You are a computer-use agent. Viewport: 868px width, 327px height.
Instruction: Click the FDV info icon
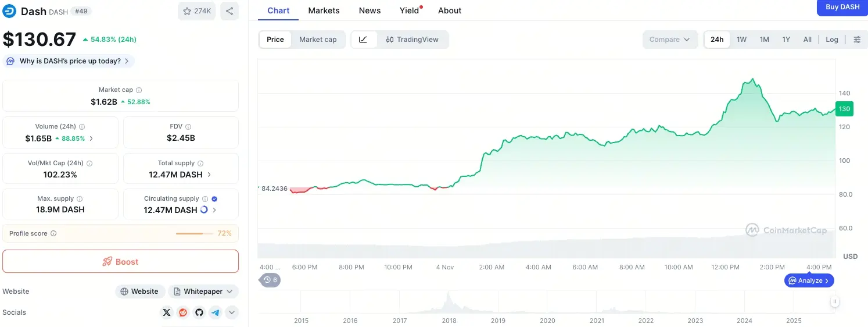[x=188, y=127]
